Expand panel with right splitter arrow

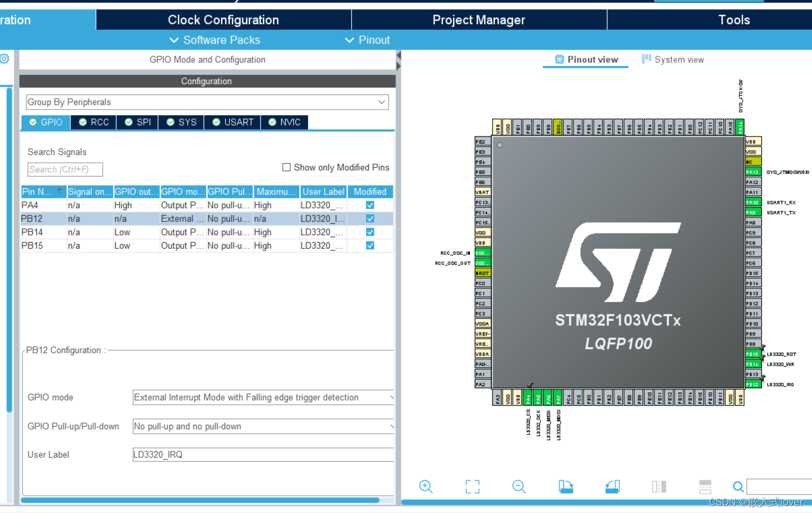tap(399, 66)
